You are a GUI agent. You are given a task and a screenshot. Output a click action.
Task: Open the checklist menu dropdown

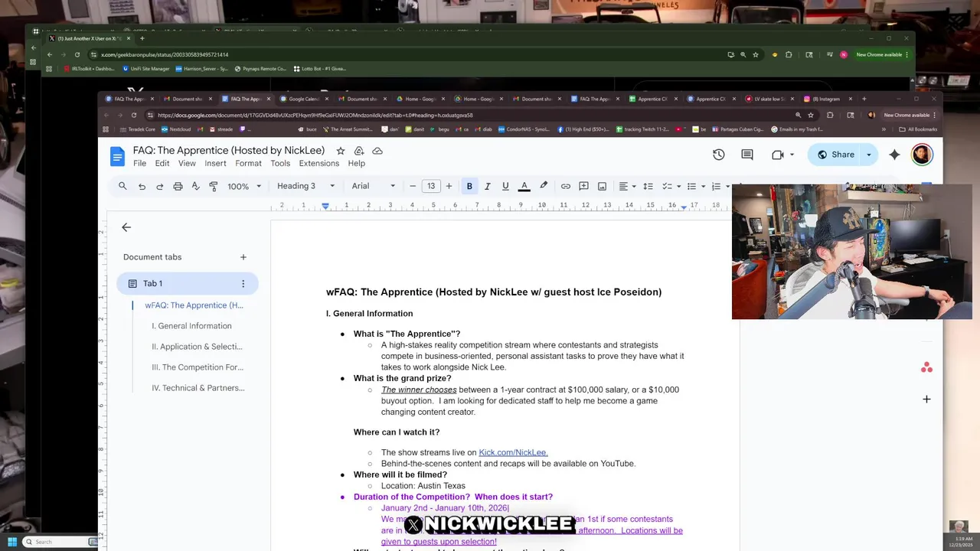[670, 186]
